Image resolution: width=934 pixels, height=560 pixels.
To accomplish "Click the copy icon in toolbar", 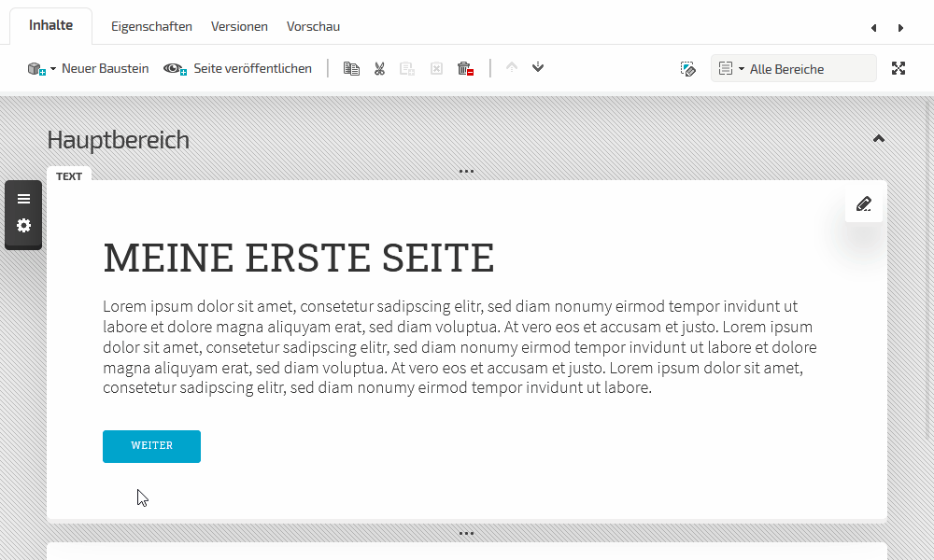I will 351,68.
